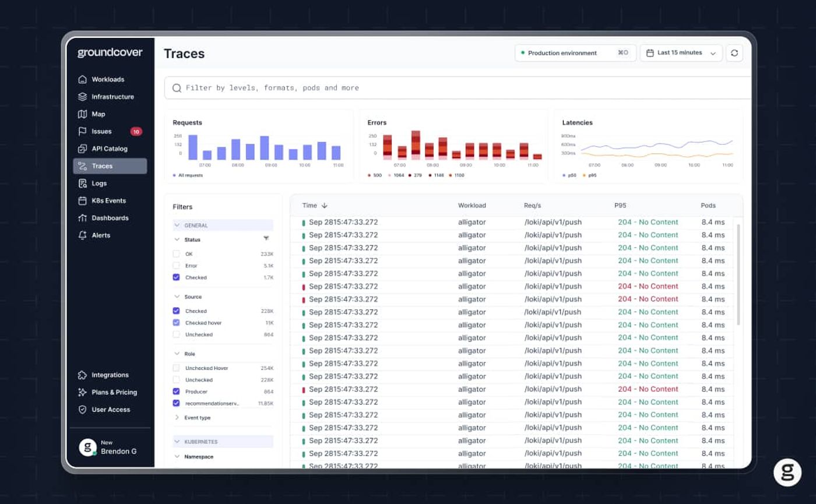The width and height of the screenshot is (816, 504).
Task: Click the search magnifier icon
Action: 177,88
